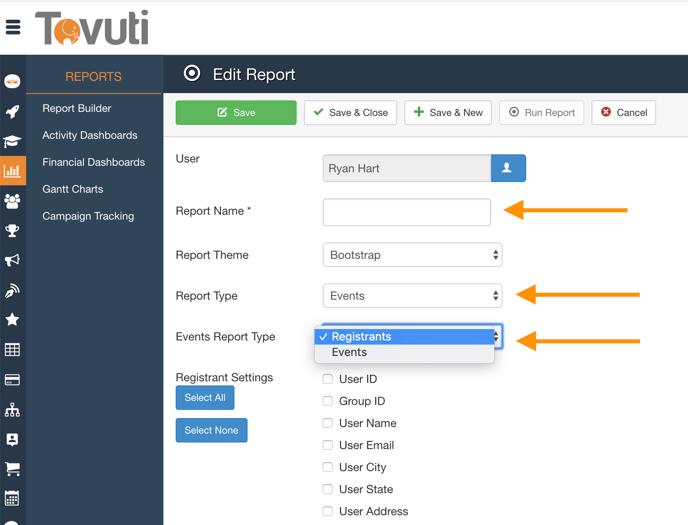This screenshot has height=525, width=688.
Task: Open the hamburger menu icon
Action: [x=13, y=27]
